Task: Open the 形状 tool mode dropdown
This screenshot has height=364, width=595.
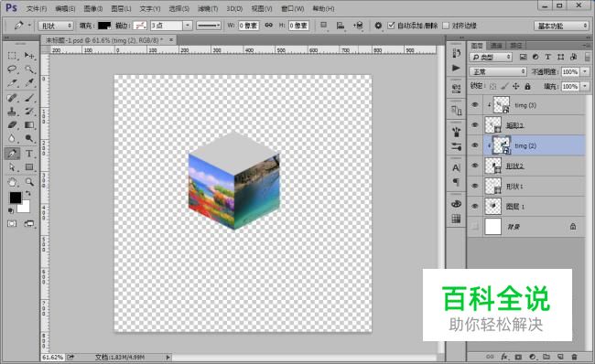Action: pos(56,26)
